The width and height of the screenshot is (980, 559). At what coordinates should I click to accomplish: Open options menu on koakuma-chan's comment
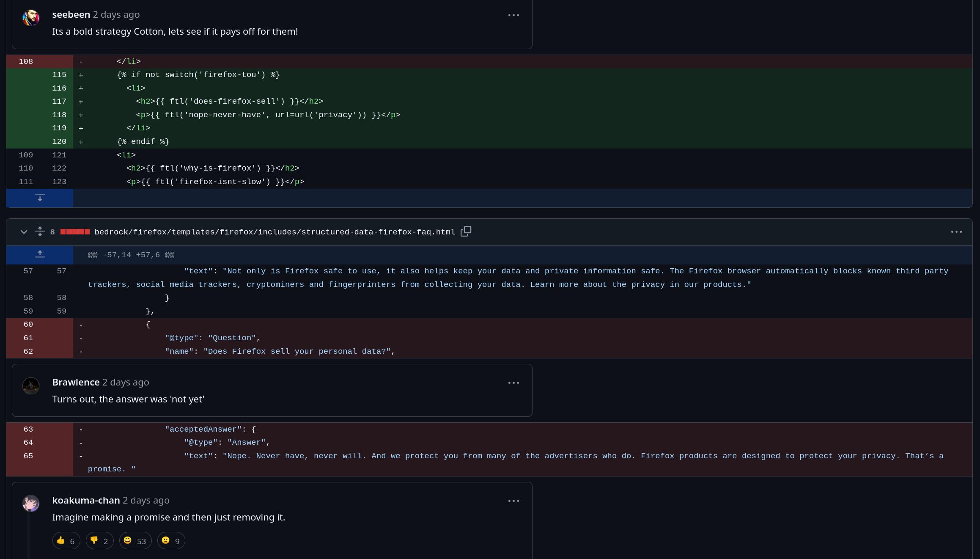[x=513, y=501]
